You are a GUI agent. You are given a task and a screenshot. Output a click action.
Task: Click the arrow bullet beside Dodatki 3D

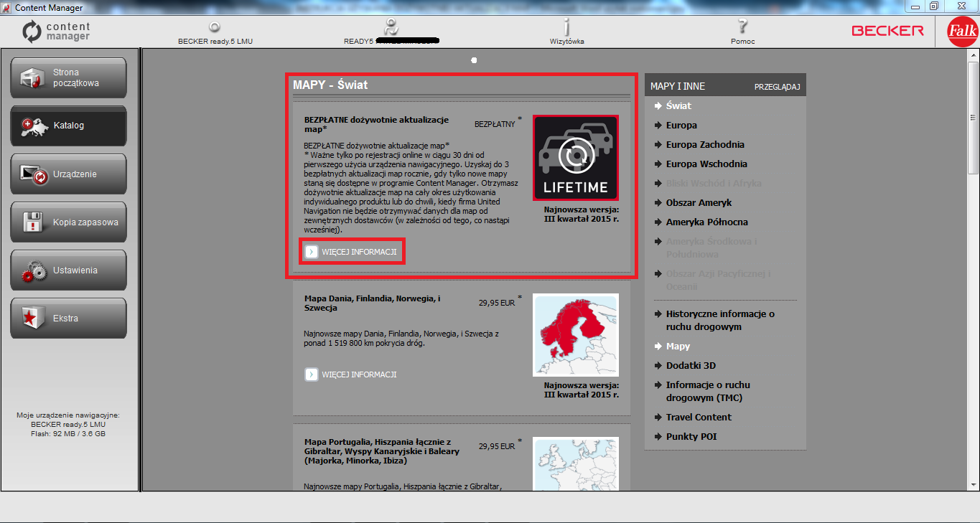coord(658,365)
